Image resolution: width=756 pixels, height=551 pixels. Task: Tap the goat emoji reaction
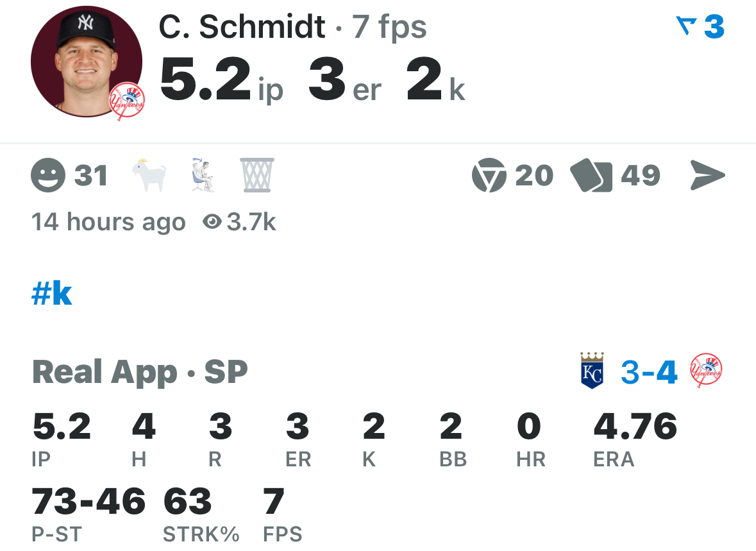pyautogui.click(x=149, y=175)
